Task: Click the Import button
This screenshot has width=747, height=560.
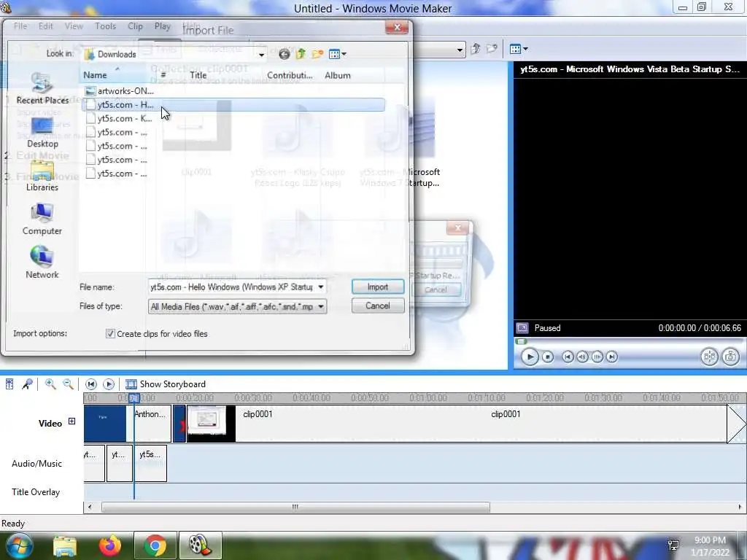Action: pyautogui.click(x=378, y=287)
